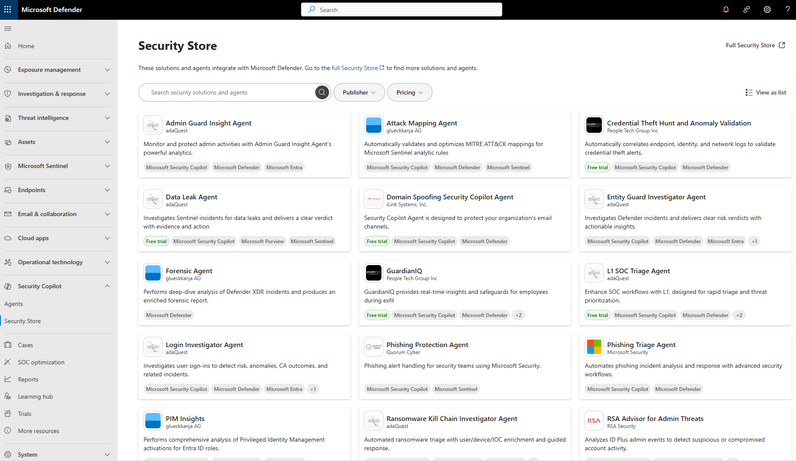Screen dimensions: 796x461
Task: Collapse navigation with hamburger menu icon
Action: pyautogui.click(x=8, y=28)
